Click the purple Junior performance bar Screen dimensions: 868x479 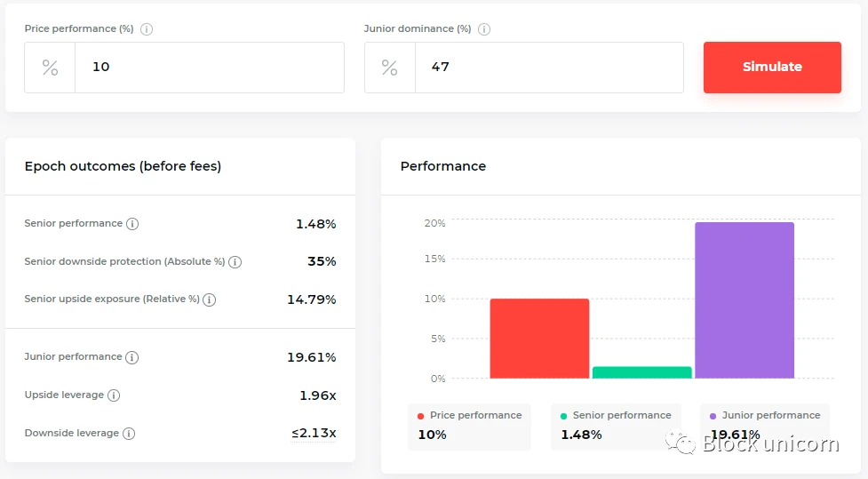point(744,300)
